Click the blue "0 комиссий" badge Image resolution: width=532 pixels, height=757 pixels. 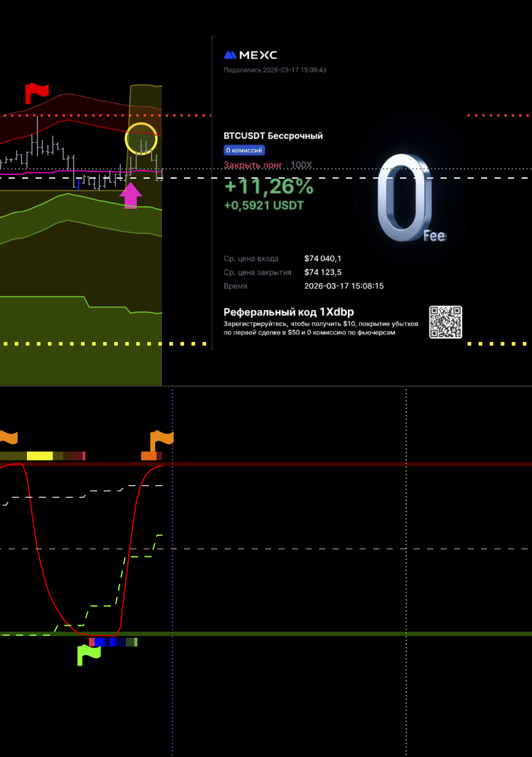[244, 150]
